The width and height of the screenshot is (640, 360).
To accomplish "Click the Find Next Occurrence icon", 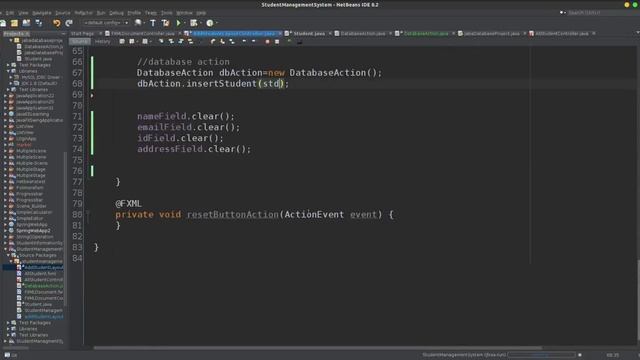I will 181,41.
